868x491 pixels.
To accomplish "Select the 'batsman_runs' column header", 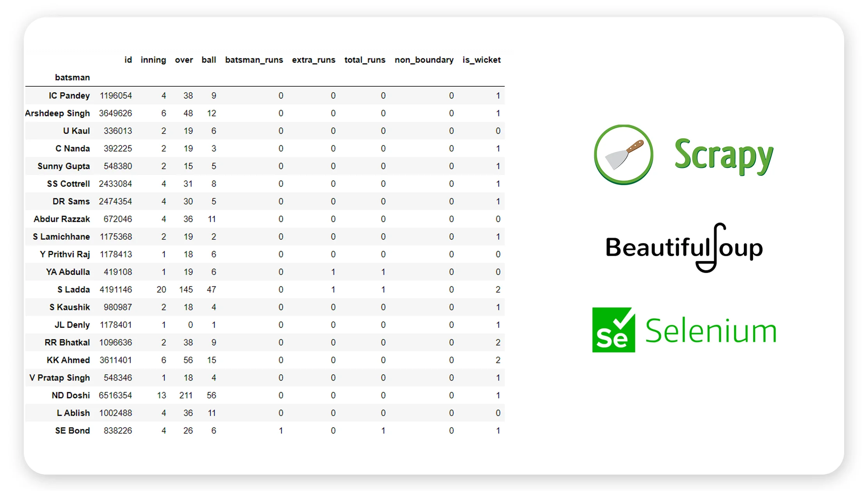I will (254, 60).
